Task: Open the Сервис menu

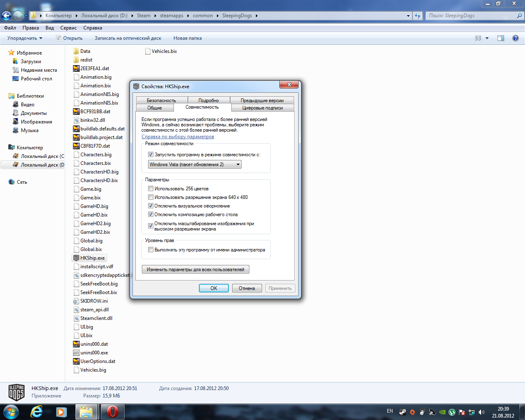Action: point(68,28)
